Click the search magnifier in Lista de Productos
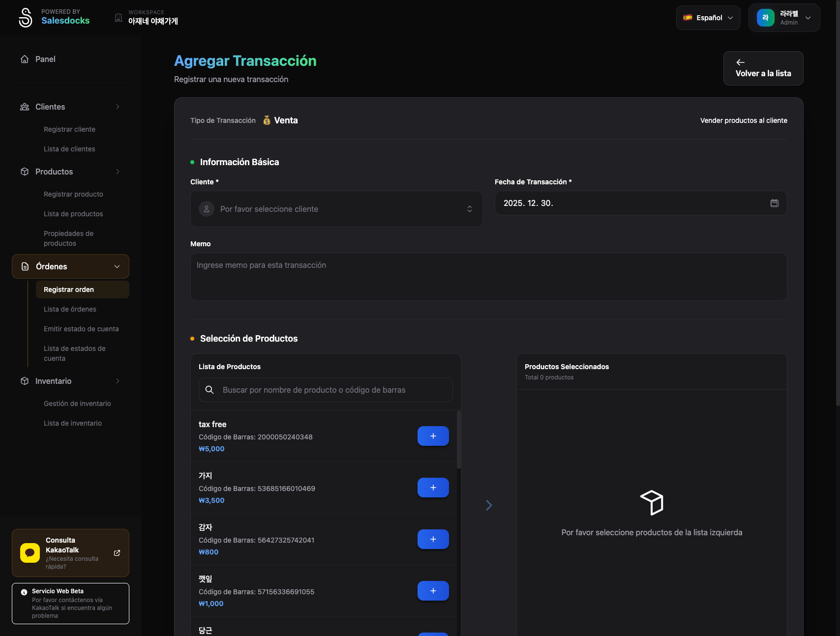840x636 pixels. 210,390
